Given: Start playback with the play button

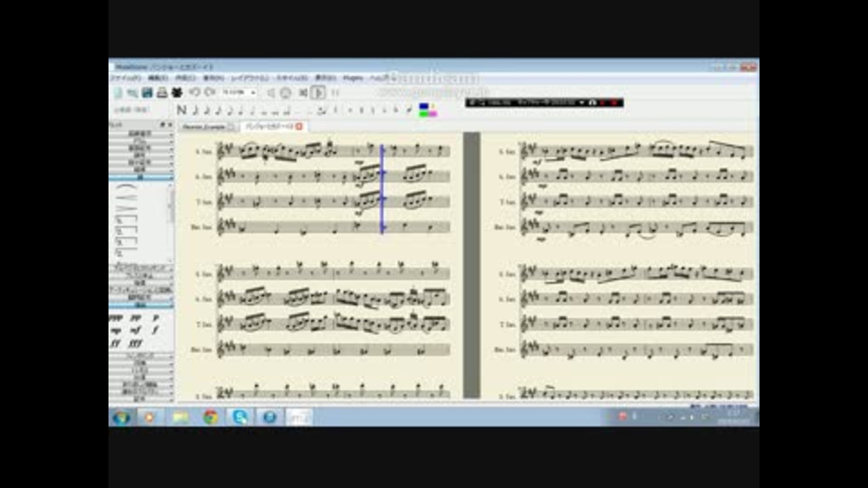Looking at the screenshot, I should [318, 93].
